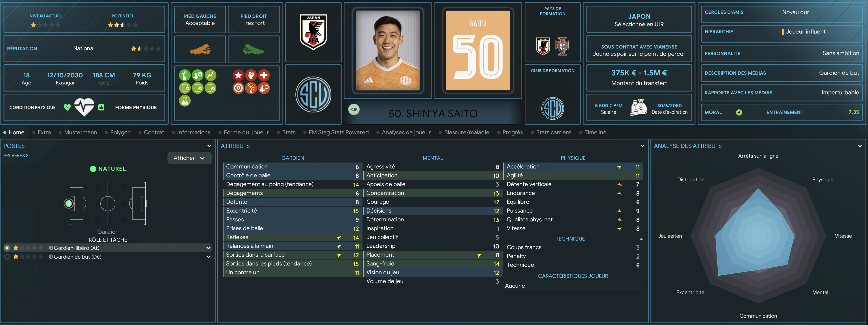Switch to the Contrat tab
This screenshot has width=868, height=325.
coord(154,132)
